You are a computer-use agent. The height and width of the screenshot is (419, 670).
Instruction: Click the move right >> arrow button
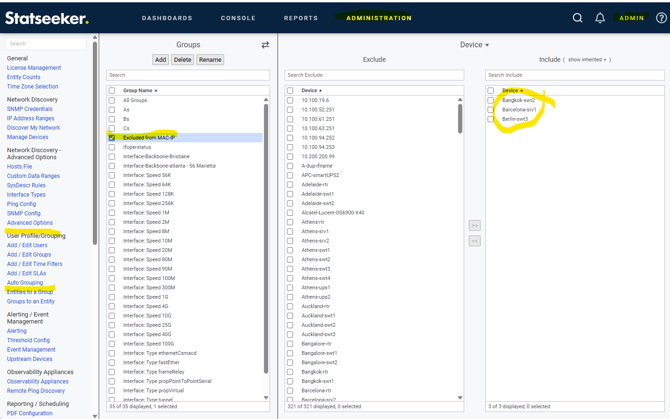(x=474, y=225)
